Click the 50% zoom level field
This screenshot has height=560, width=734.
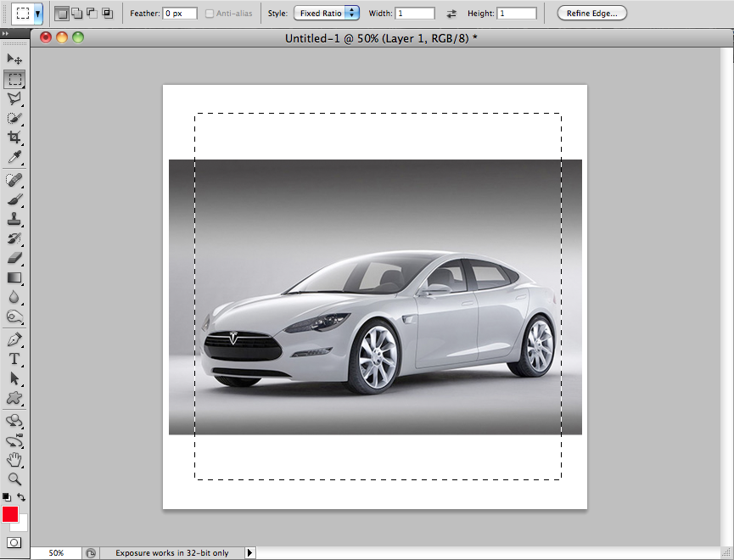click(56, 553)
